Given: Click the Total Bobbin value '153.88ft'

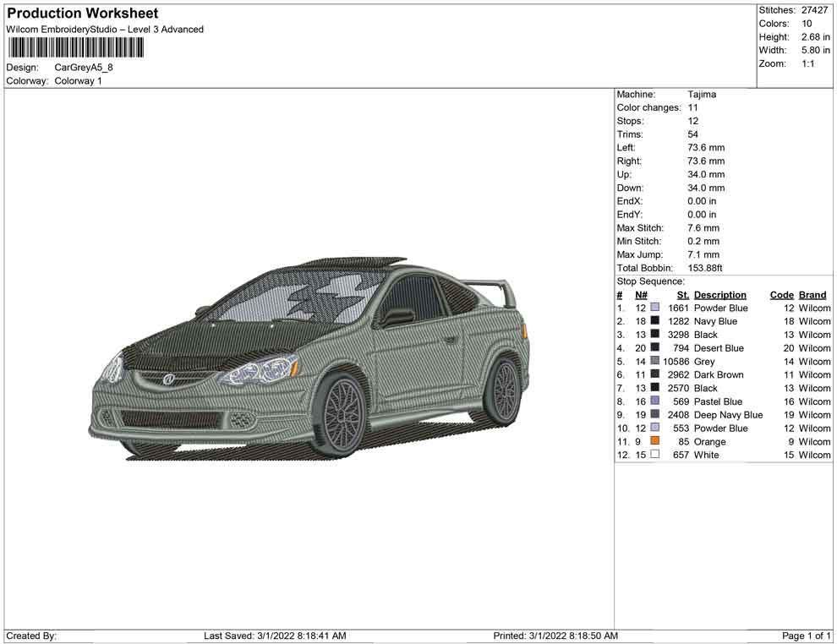Looking at the screenshot, I should (x=704, y=268).
